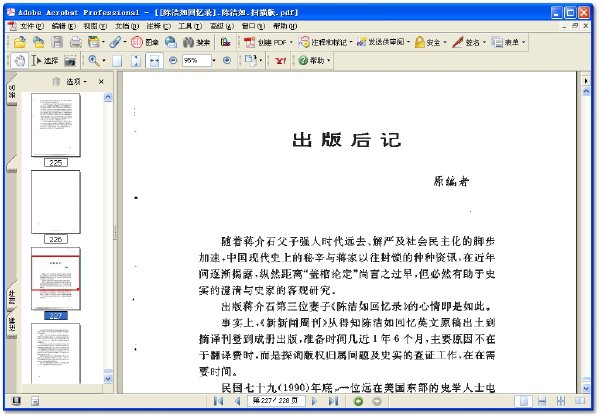Expand the 签名 signature dropdown
Image resolution: width=600 pixels, height=417 pixels.
[x=484, y=42]
